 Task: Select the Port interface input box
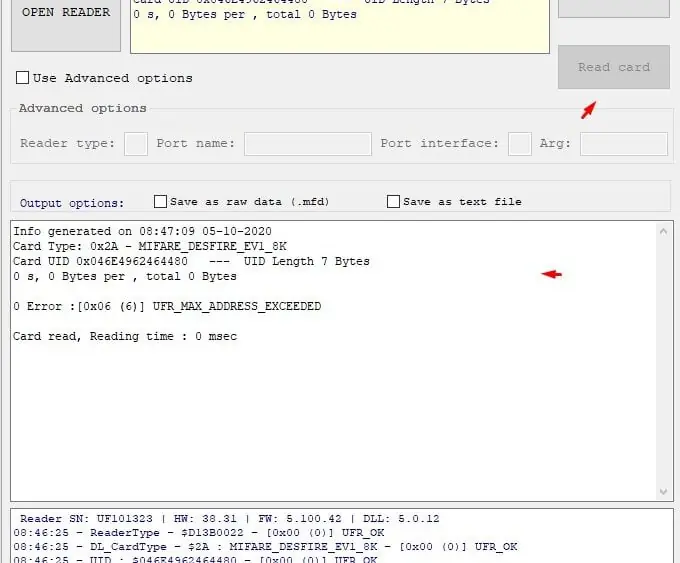520,144
